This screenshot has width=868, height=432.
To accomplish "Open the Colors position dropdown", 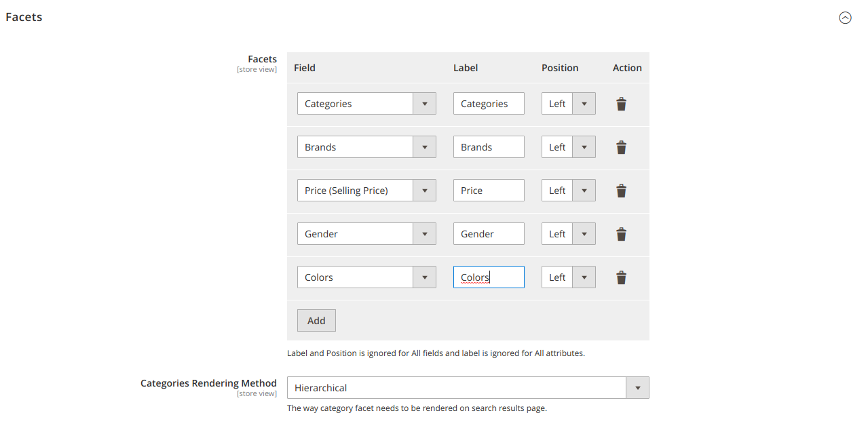I will (584, 277).
